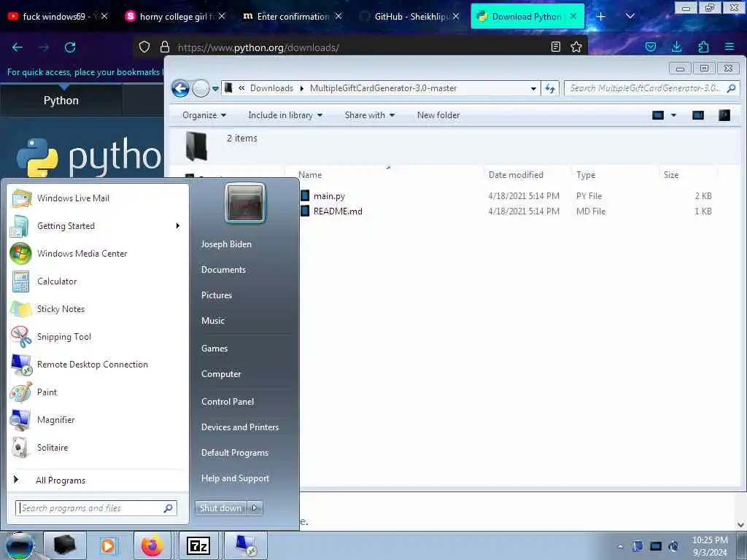The image size is (747, 560).
Task: Select the README.md file
Action: (x=337, y=211)
